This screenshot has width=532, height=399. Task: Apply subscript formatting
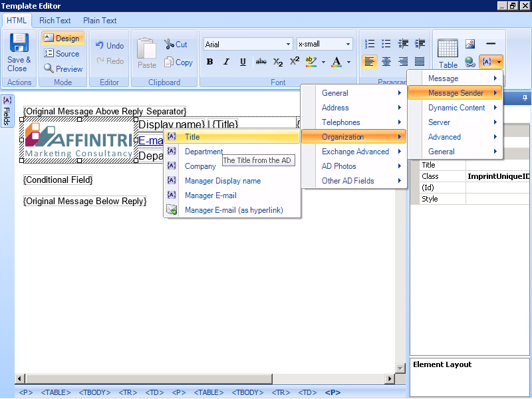(x=278, y=62)
